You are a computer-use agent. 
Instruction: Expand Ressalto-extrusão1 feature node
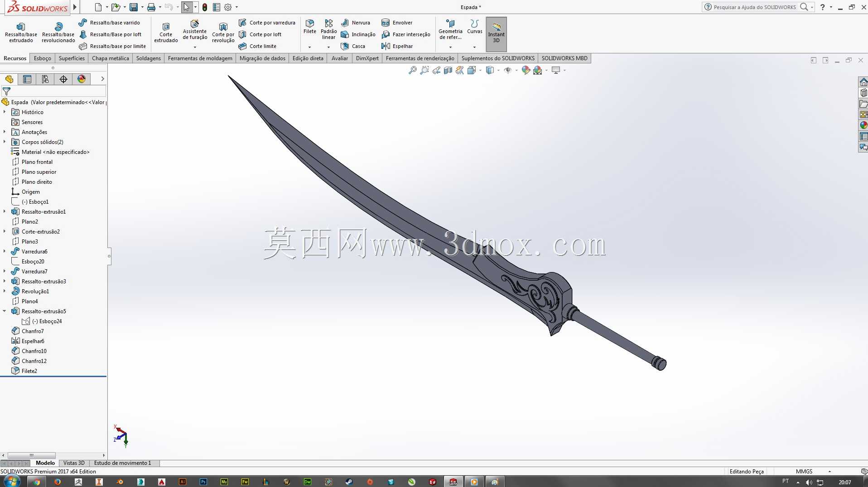(x=5, y=211)
